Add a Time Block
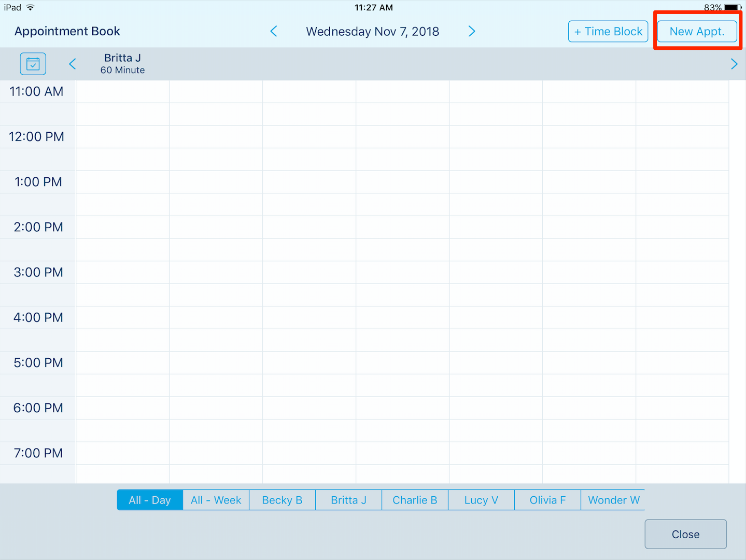Viewport: 746px width, 560px height. pos(608,32)
